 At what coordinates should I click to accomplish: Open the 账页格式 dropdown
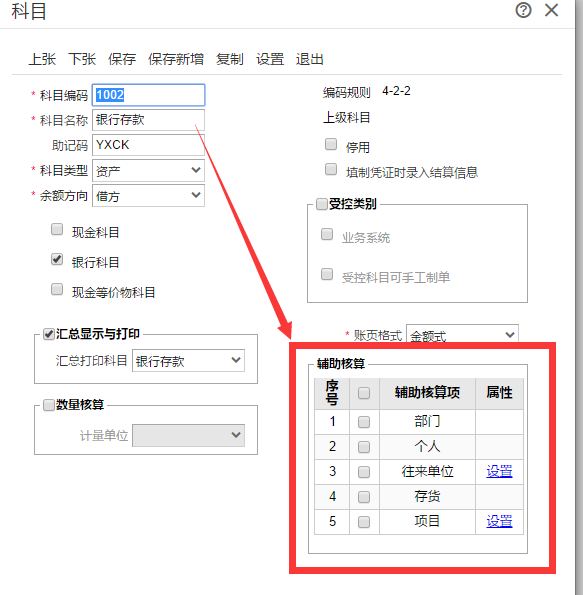[x=462, y=334]
